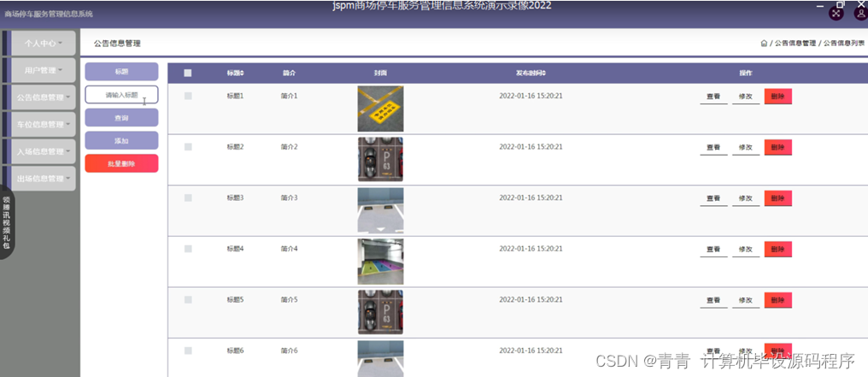Expand the 车位信息管理 sidebar menu
Screen dimensions: 868x377
click(44, 125)
